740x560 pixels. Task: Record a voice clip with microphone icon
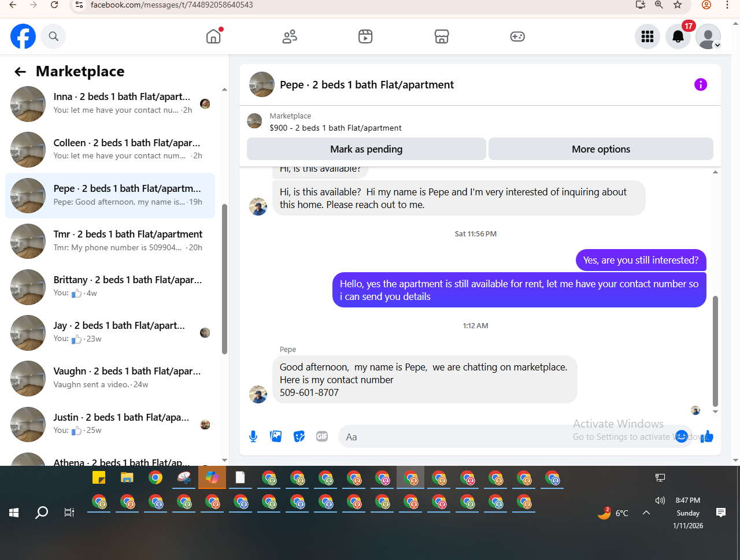(253, 436)
